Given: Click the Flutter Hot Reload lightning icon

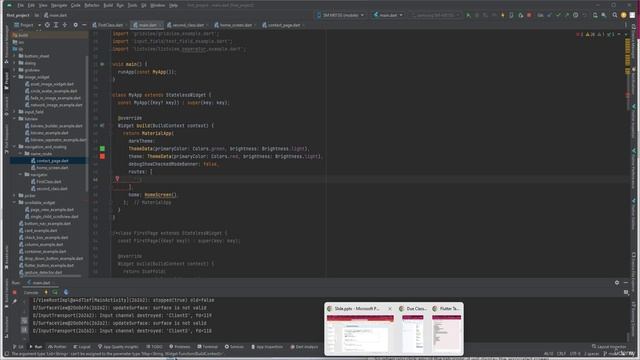Looking at the screenshot, I should point(503,15).
